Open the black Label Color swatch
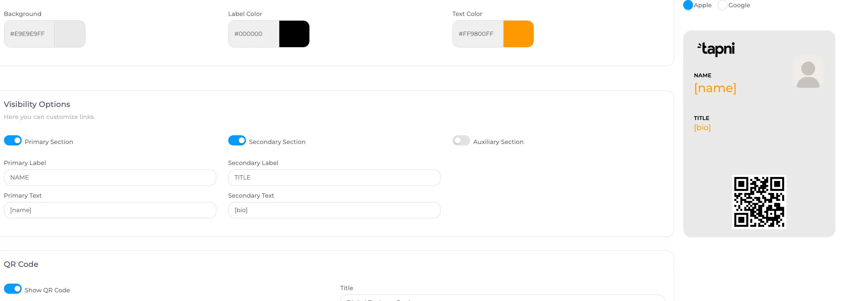This screenshot has height=301, width=868. point(294,34)
